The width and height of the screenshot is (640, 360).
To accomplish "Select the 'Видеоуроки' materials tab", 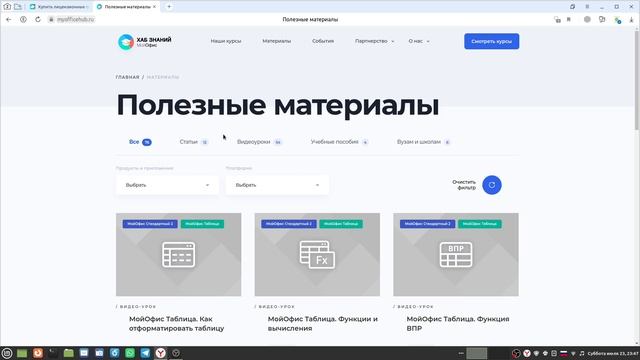I will click(259, 142).
